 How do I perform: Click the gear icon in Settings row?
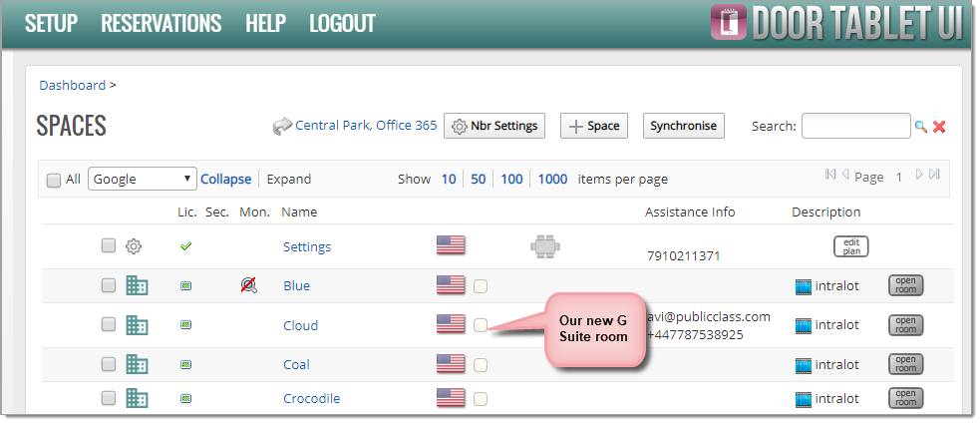pos(134,246)
